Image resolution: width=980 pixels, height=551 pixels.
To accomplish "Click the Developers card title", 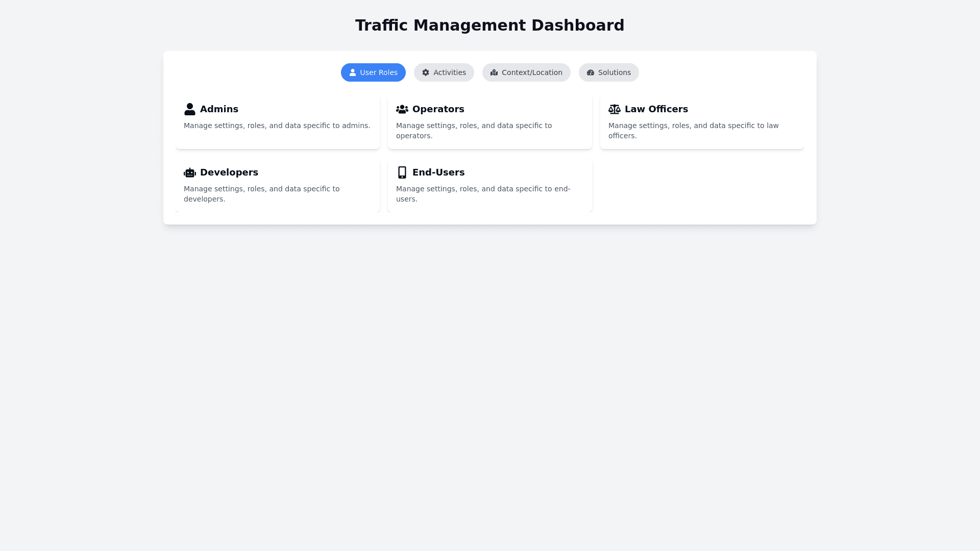I will [229, 172].
